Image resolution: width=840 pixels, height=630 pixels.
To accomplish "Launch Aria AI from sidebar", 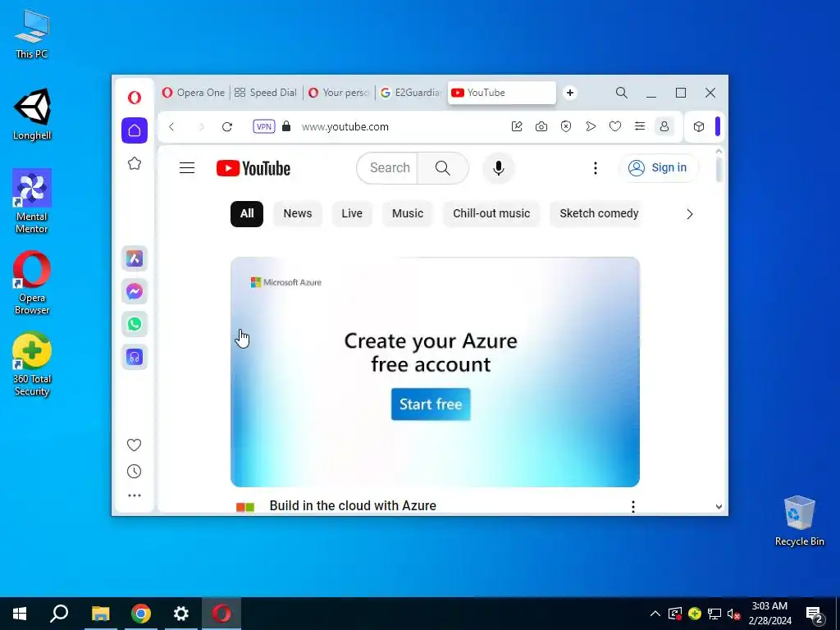I will (135, 258).
